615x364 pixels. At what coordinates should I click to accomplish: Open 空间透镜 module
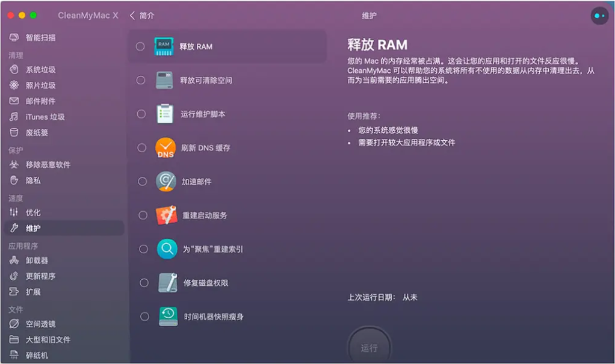33,324
